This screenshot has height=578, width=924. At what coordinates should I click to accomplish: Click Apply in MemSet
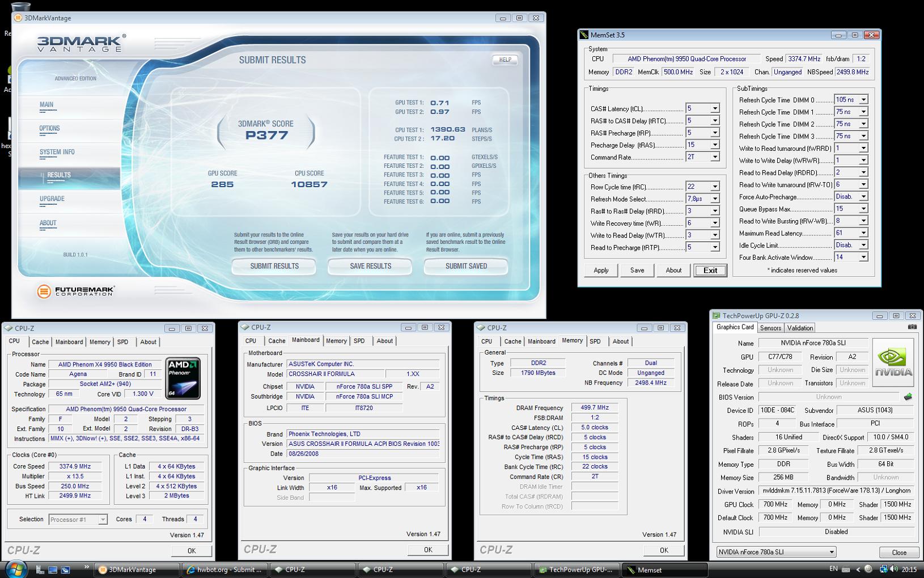601,270
